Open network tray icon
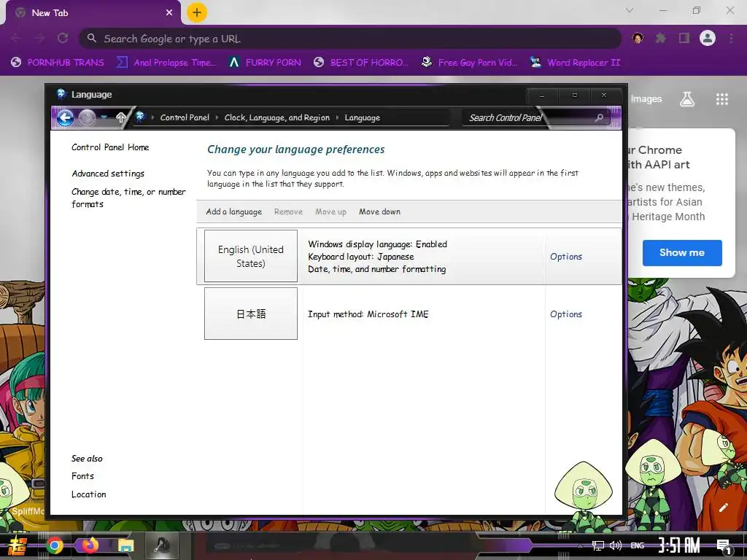This screenshot has width=747, height=560. (598, 545)
